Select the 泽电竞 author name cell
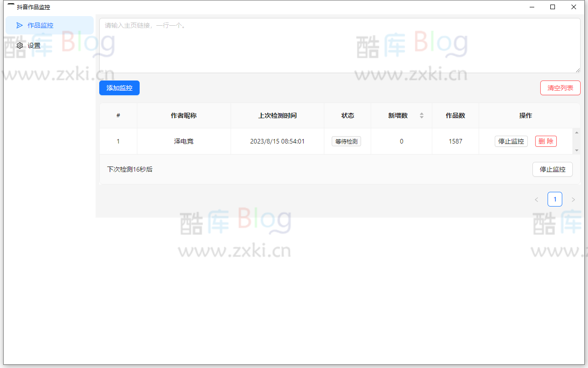588x368 pixels. pyautogui.click(x=184, y=141)
